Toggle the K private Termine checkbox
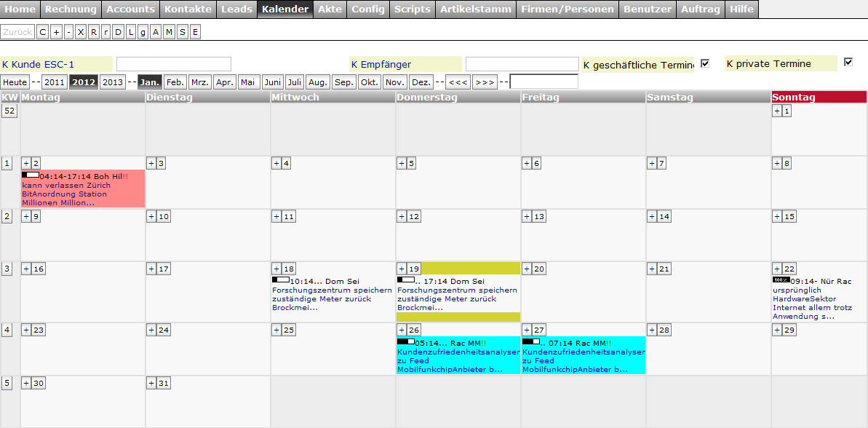Screen dimensions: 868x428 tap(848, 62)
